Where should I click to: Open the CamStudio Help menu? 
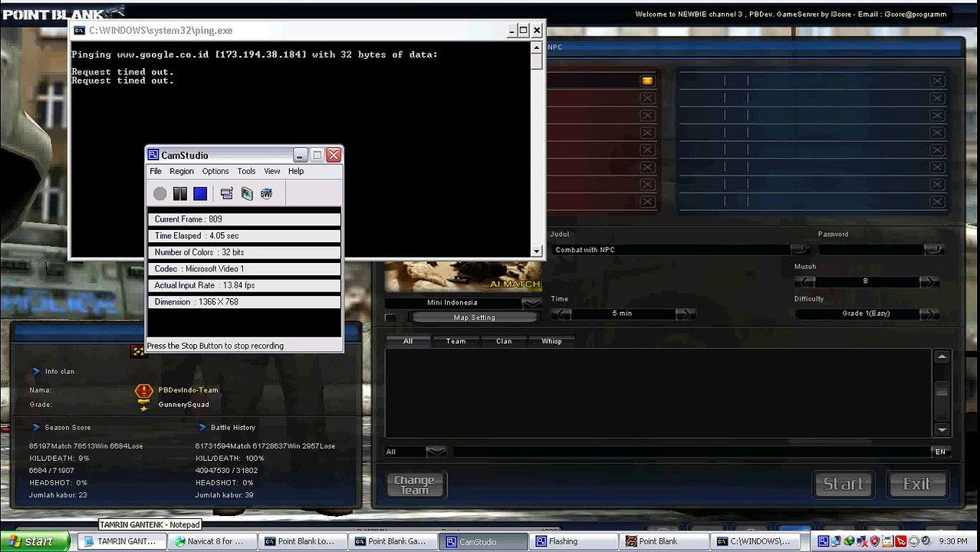(x=296, y=171)
